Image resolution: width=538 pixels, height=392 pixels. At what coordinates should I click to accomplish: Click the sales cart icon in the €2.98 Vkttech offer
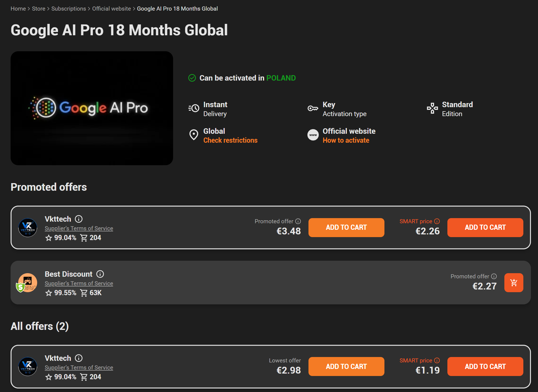tap(84, 377)
